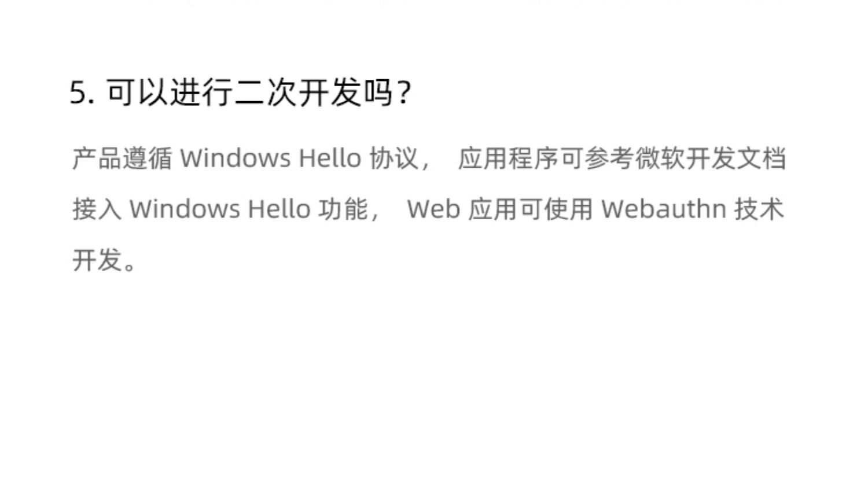Screen dimensions: 868x491
Task: Select the number "5." in the heading
Action: point(82,93)
